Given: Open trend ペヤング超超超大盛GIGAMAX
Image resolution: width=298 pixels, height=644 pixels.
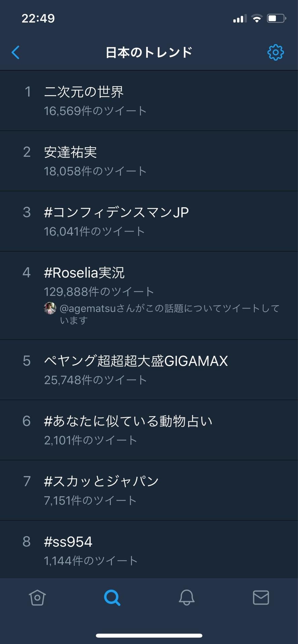Looking at the screenshot, I should 136,361.
